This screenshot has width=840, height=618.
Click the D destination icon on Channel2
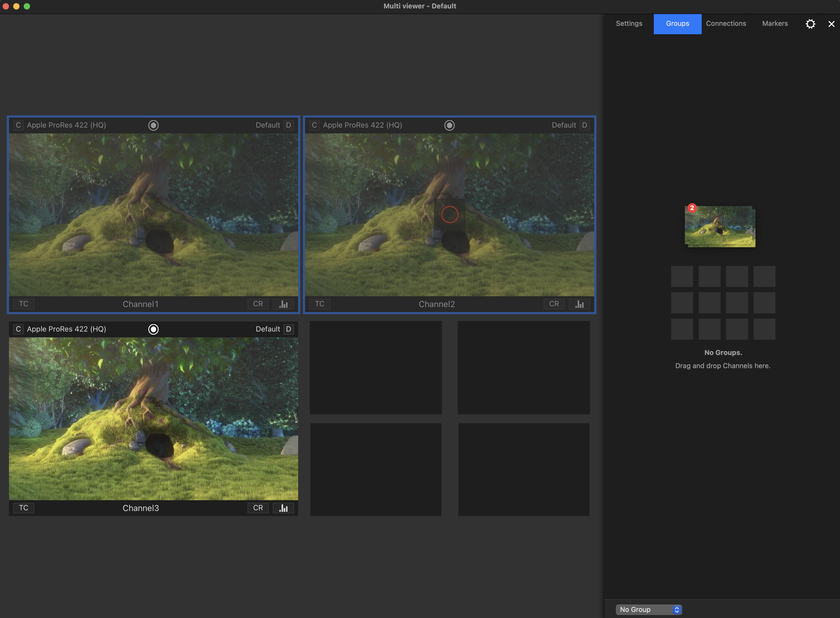click(585, 125)
